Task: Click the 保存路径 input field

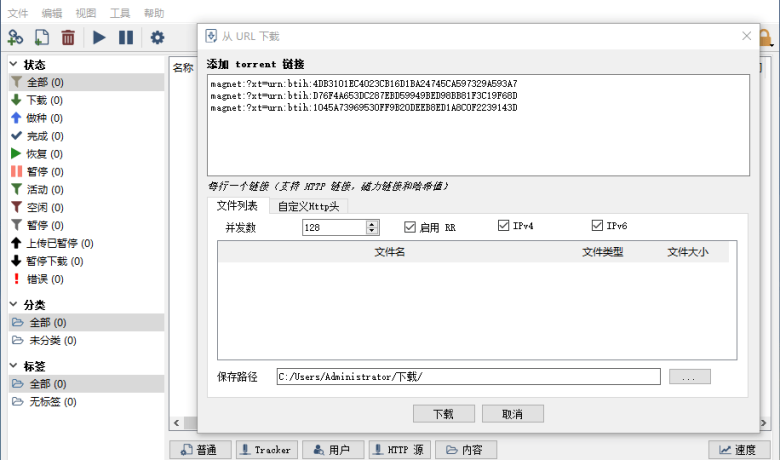Action: click(469, 376)
